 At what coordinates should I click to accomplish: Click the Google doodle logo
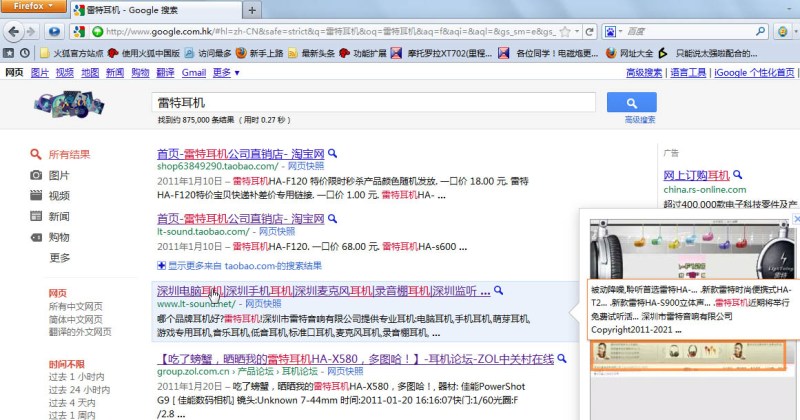(69, 105)
